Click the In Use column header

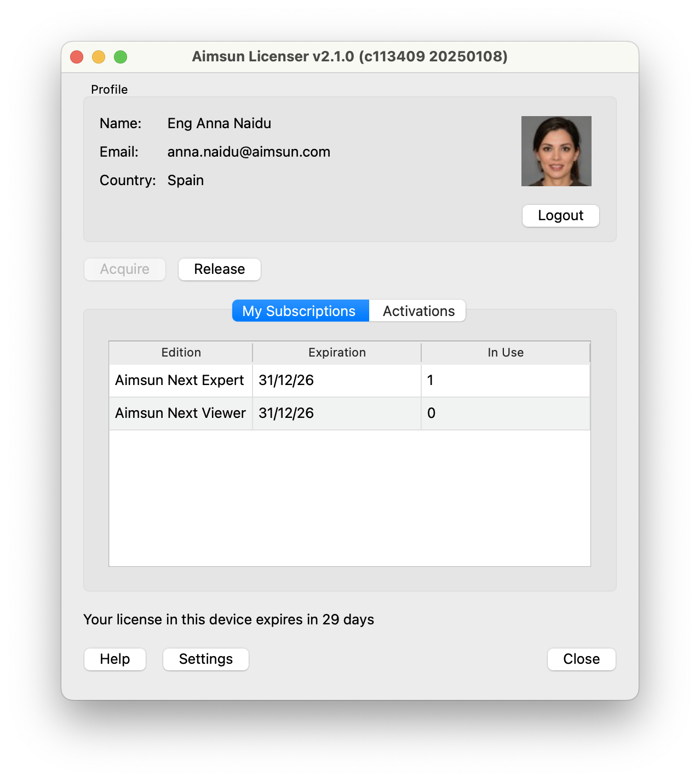tap(505, 353)
